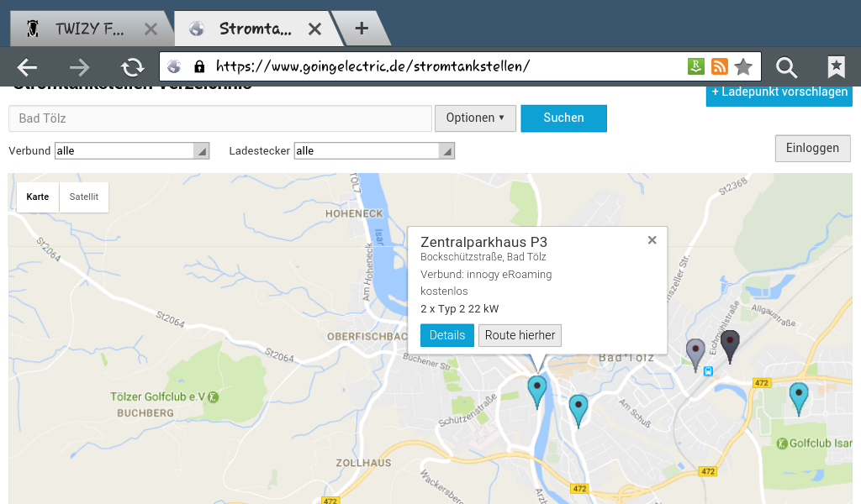Click the Route hierher button
The width and height of the screenshot is (861, 504).
coord(520,335)
